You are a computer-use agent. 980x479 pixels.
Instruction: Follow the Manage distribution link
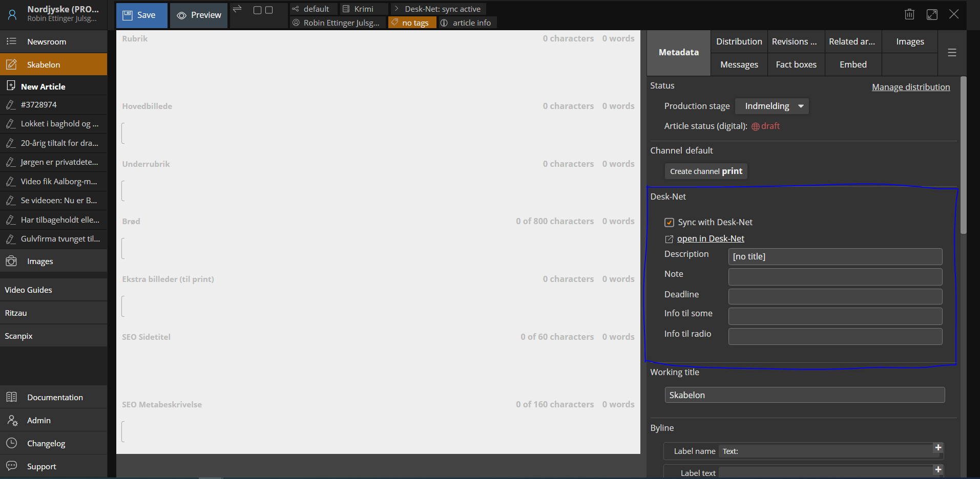pyautogui.click(x=910, y=87)
